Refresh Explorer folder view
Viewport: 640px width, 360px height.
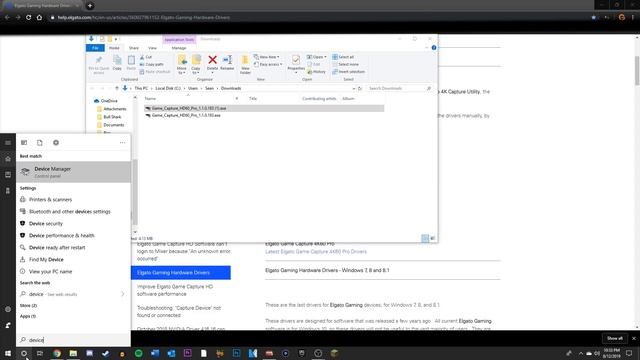coord(360,88)
